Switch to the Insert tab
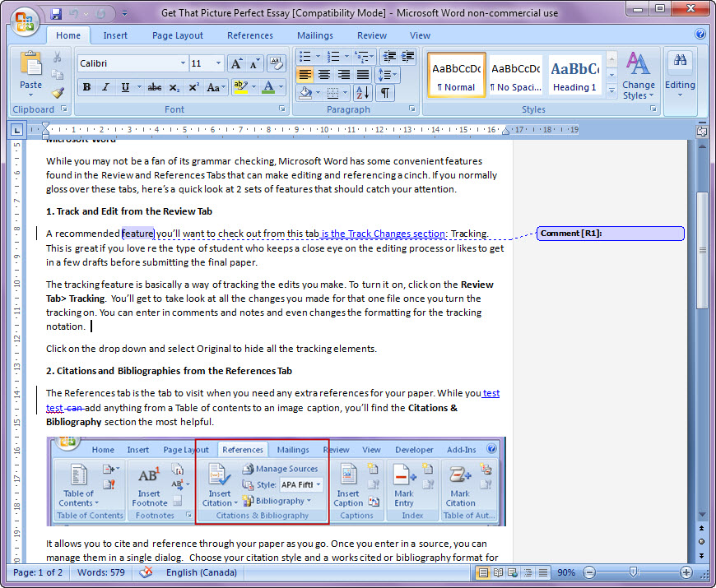The width and height of the screenshot is (716, 588). click(115, 35)
